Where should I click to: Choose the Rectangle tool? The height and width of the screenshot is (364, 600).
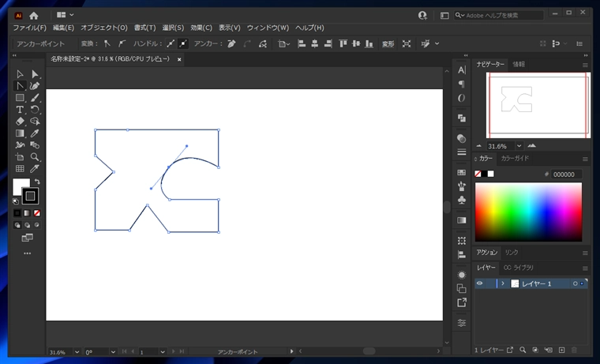(x=20, y=98)
